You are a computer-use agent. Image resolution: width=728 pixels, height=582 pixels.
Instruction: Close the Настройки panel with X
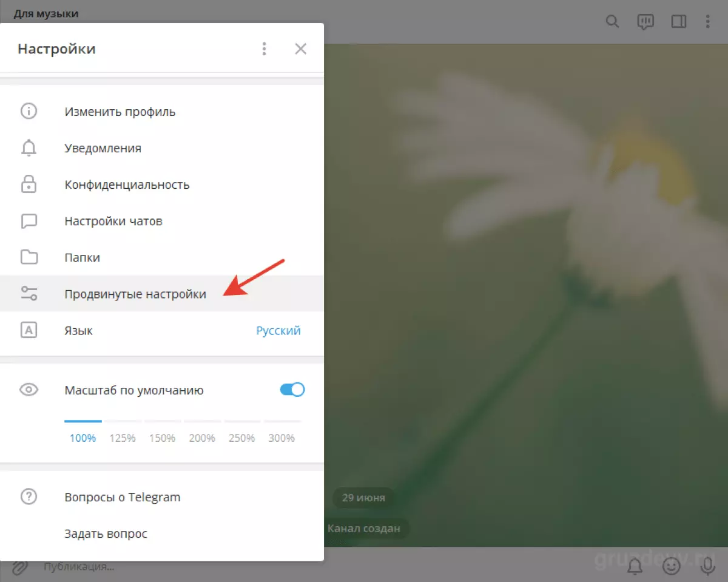[x=300, y=49]
